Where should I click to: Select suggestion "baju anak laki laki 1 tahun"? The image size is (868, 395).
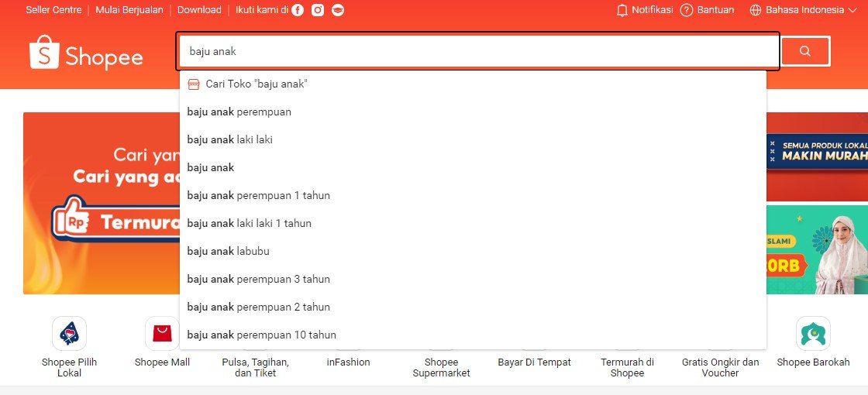[473, 223]
